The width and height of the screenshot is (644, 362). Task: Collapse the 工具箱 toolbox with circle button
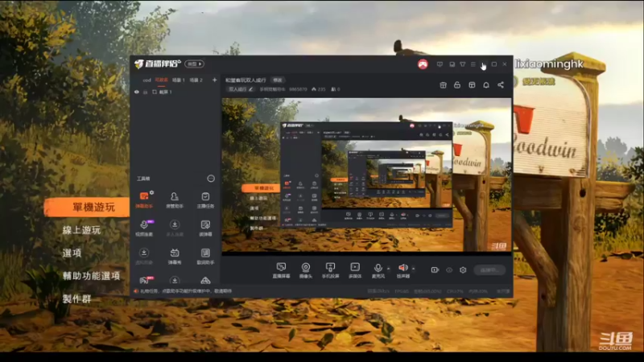[211, 179]
